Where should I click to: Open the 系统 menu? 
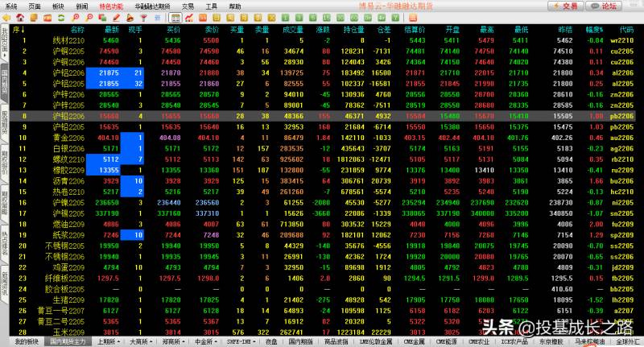point(11,6)
